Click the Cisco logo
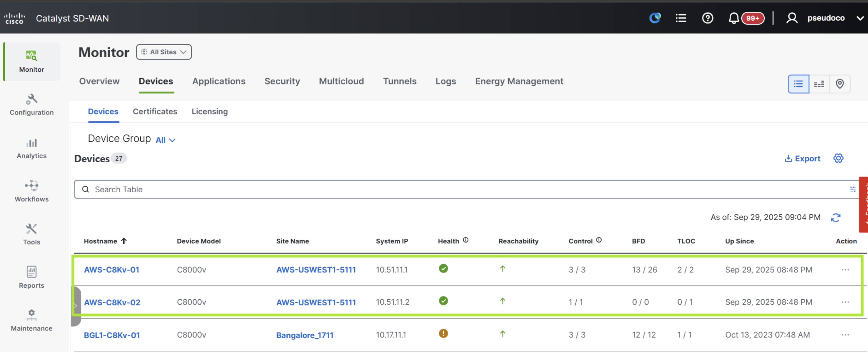 14,18
